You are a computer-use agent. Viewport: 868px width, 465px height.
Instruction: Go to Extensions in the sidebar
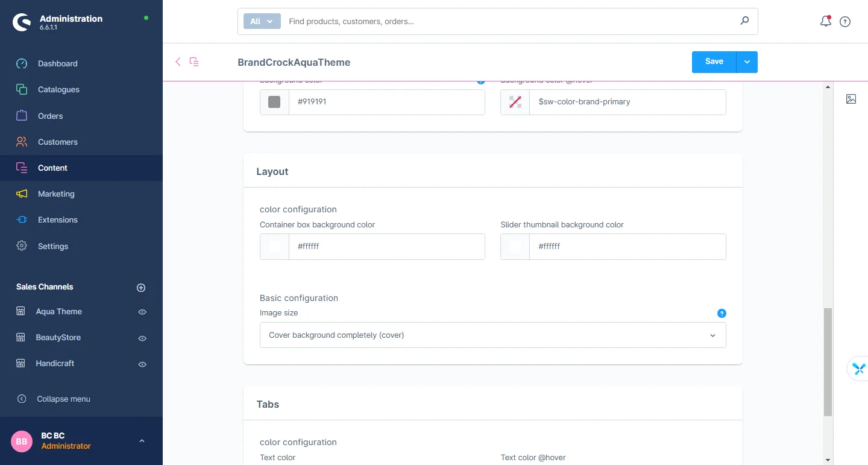57,220
